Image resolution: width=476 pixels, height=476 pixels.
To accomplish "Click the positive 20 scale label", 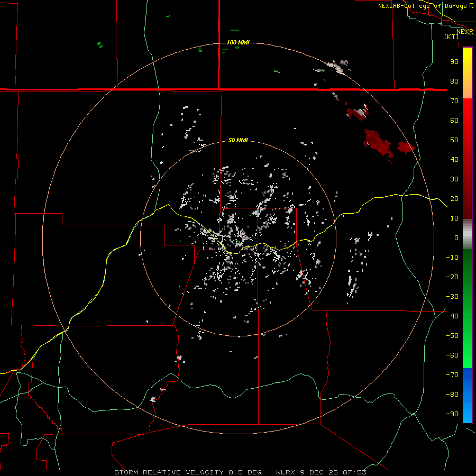I will pyautogui.click(x=454, y=199).
